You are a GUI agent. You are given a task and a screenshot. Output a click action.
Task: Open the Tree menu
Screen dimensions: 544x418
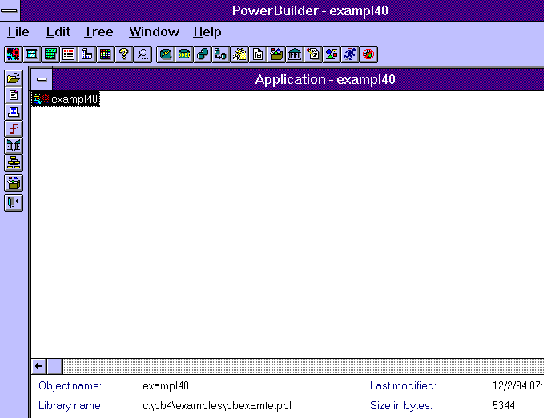click(x=99, y=32)
